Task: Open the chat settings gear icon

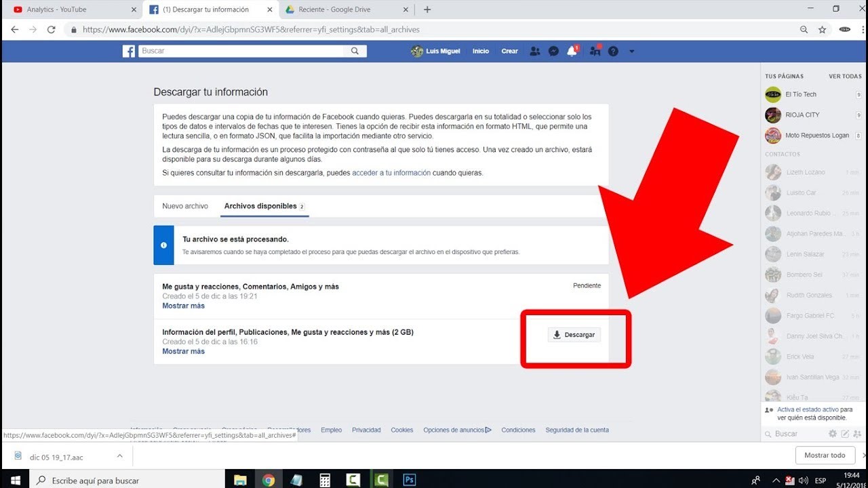Action: (x=832, y=433)
